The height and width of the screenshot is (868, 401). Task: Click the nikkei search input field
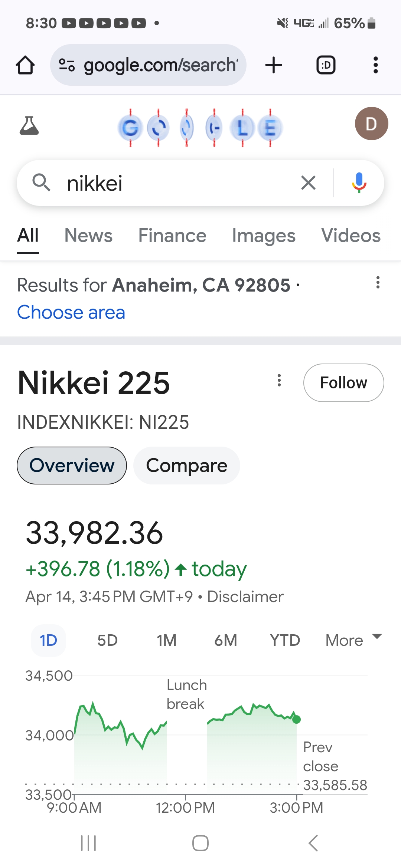point(178,183)
